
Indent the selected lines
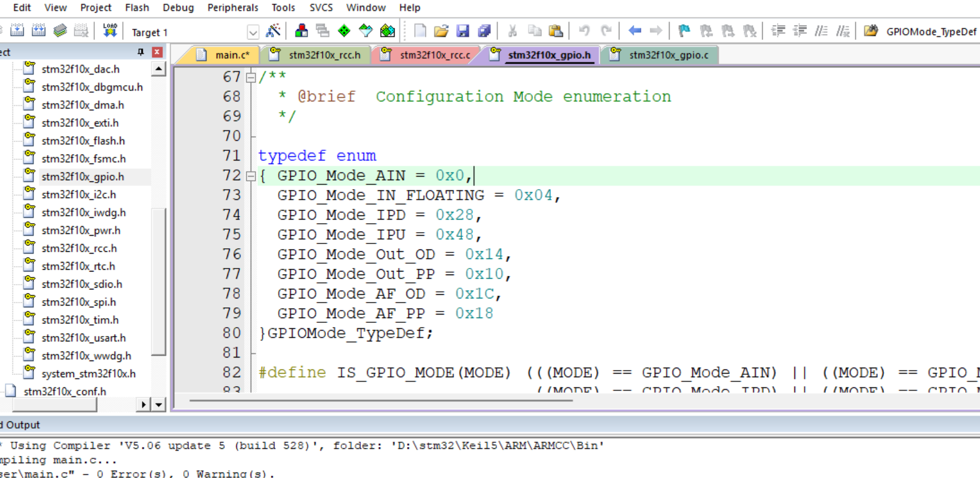pyautogui.click(x=778, y=31)
